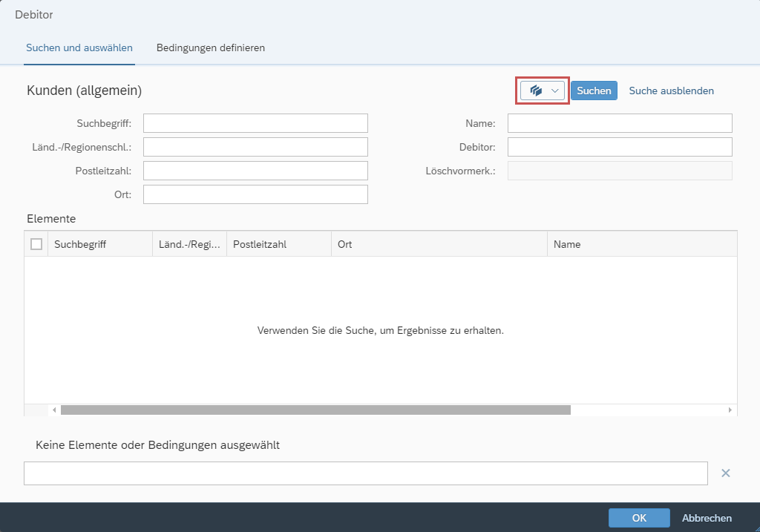
Task: Focus the Länd.-/Regionenschl. input field
Action: [x=255, y=147]
